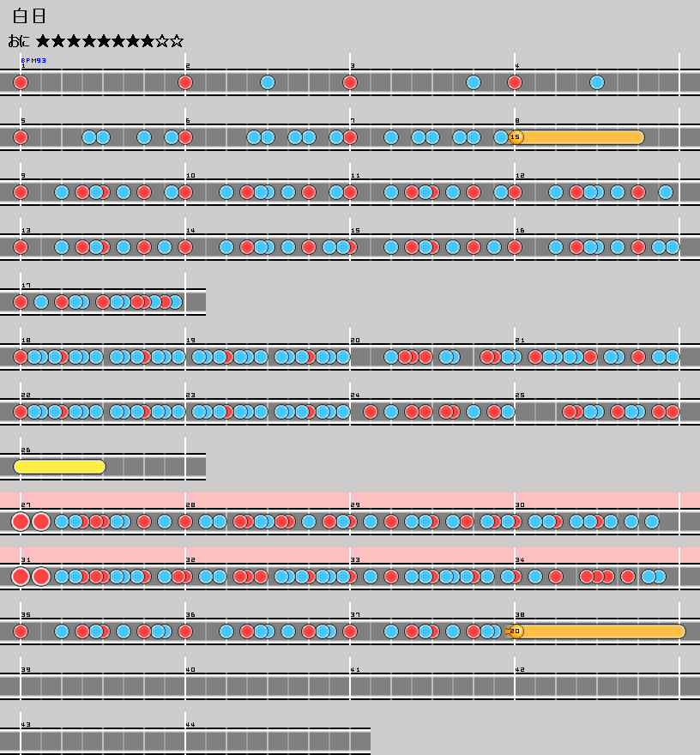
Task: Click the BPM93 label above measure 1
Action: (x=33, y=61)
